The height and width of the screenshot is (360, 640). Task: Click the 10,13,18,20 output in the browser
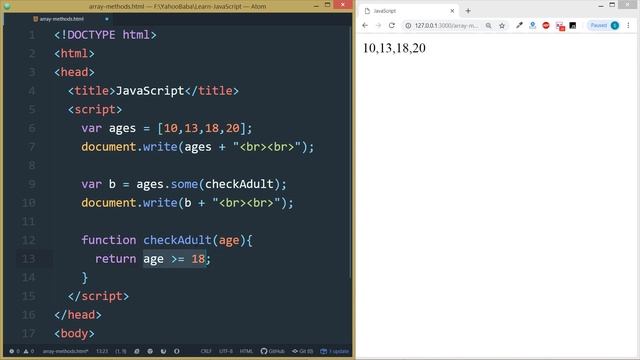pos(394,48)
